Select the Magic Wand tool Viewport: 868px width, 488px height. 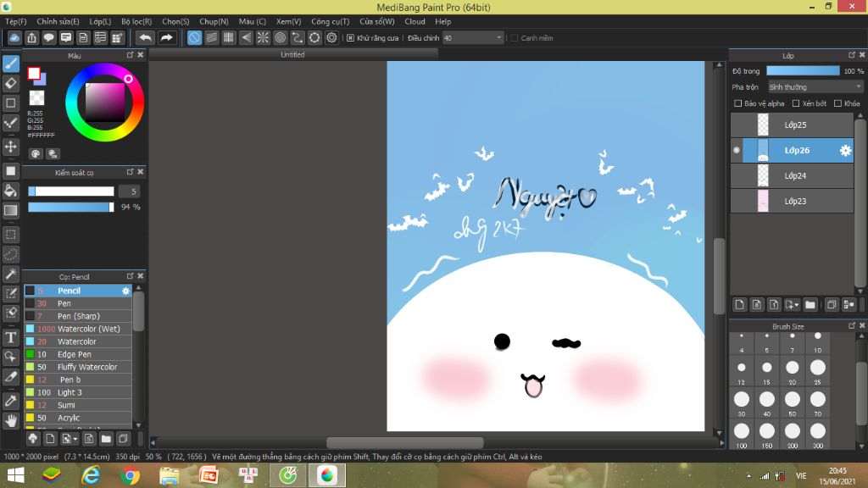click(x=11, y=274)
